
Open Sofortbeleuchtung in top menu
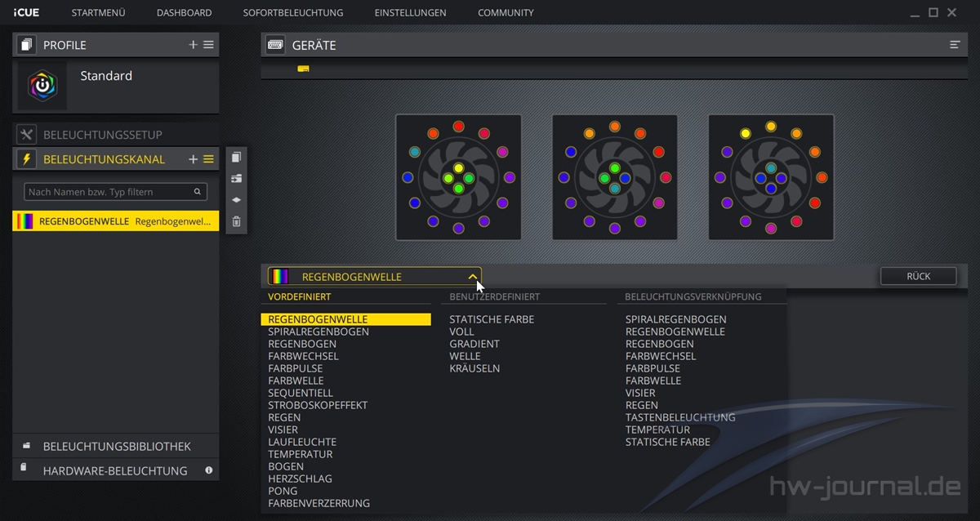pos(293,12)
